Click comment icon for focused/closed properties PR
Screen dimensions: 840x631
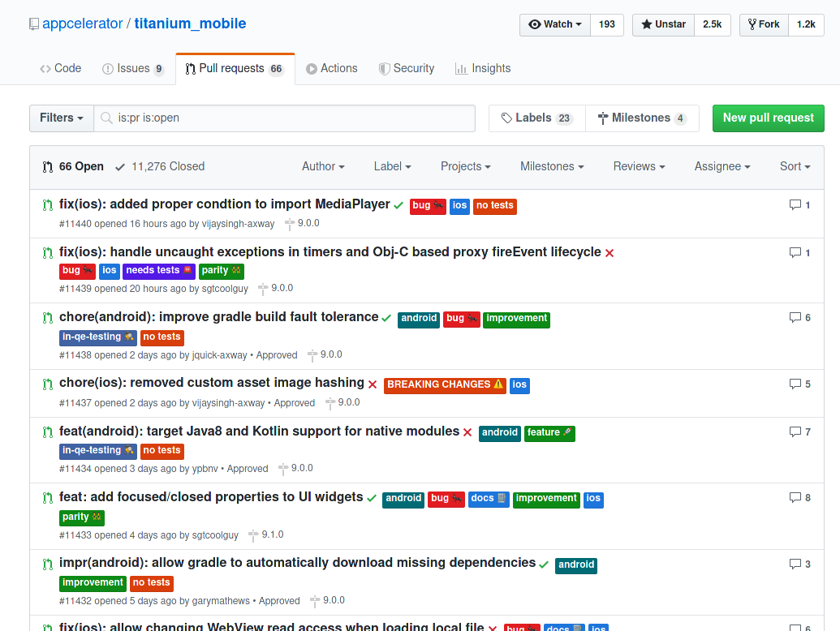[795, 497]
